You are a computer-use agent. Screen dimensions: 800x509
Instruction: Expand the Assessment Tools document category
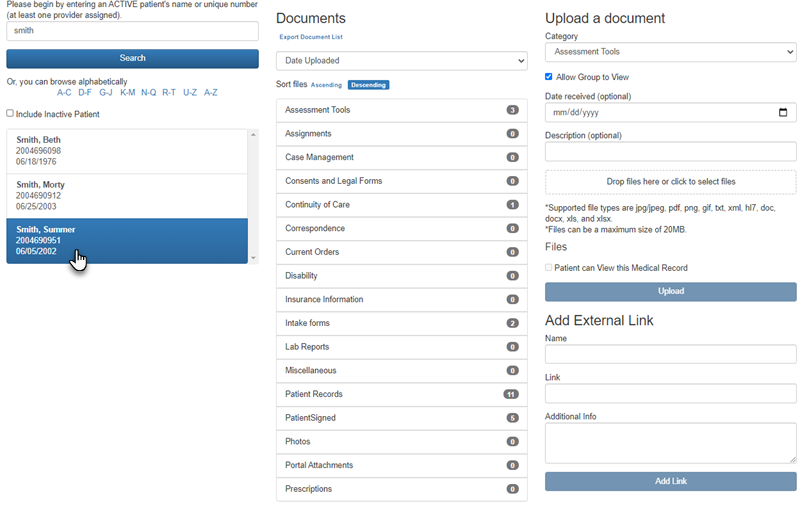[401, 110]
